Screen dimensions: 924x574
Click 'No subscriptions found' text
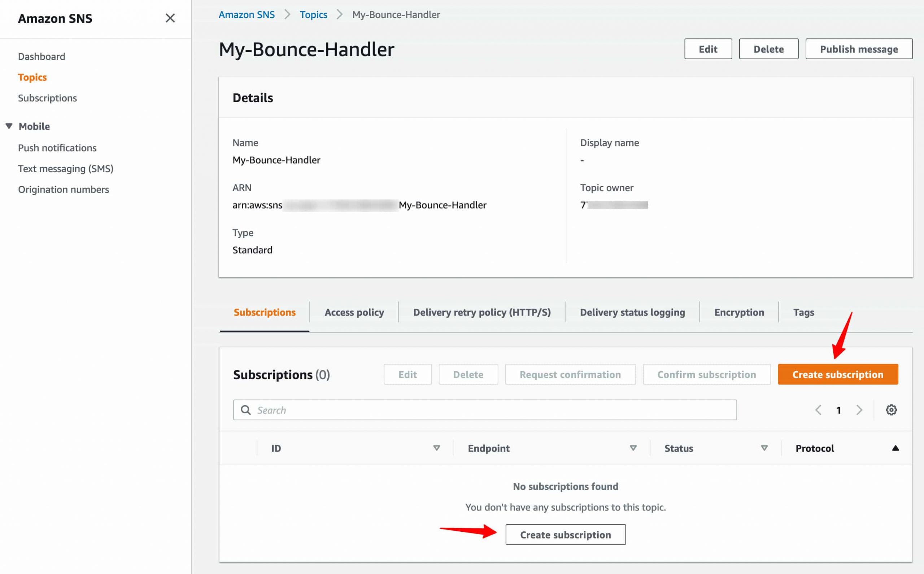click(565, 486)
